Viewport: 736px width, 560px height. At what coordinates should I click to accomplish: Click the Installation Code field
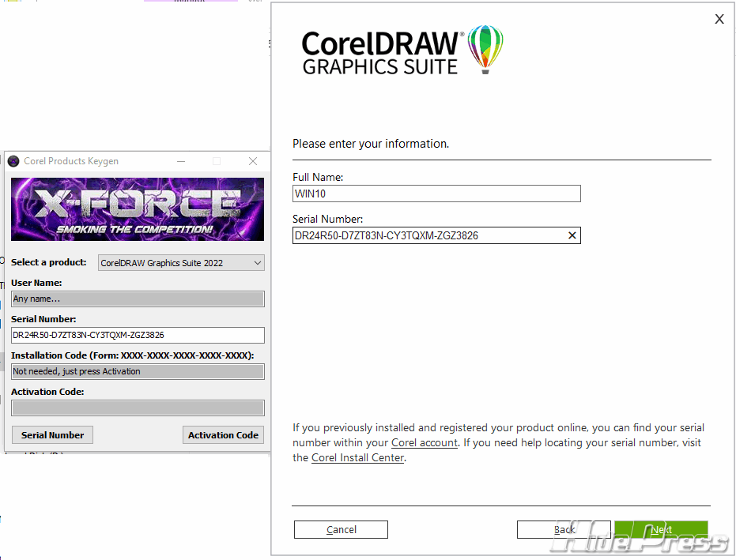coord(138,371)
